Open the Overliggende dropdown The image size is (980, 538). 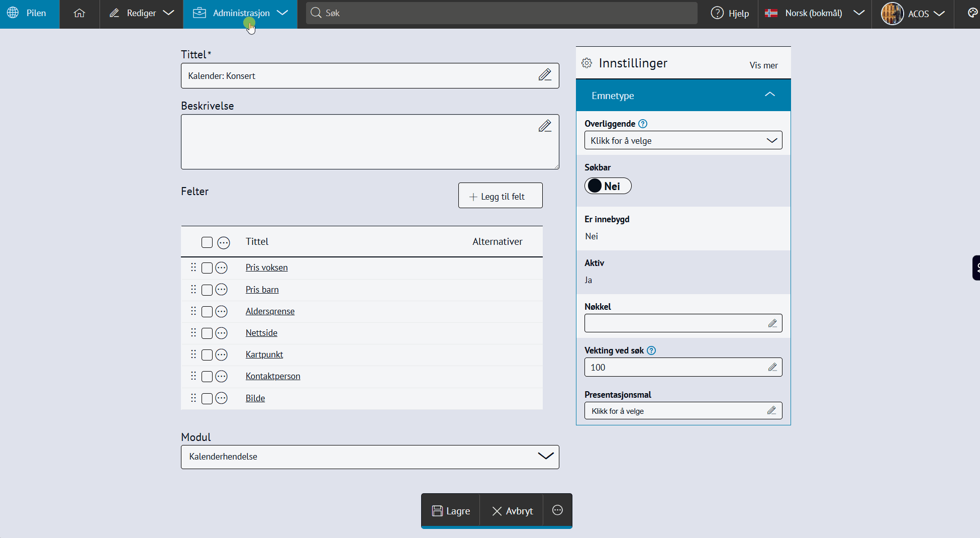pyautogui.click(x=683, y=140)
